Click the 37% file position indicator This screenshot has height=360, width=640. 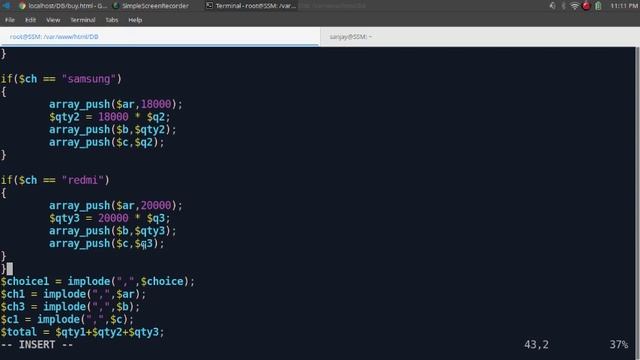(619, 344)
